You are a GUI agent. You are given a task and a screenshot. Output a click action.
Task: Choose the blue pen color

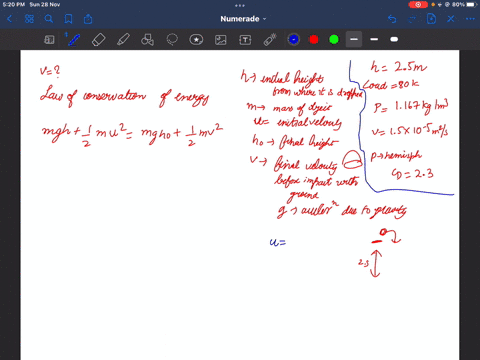294,40
